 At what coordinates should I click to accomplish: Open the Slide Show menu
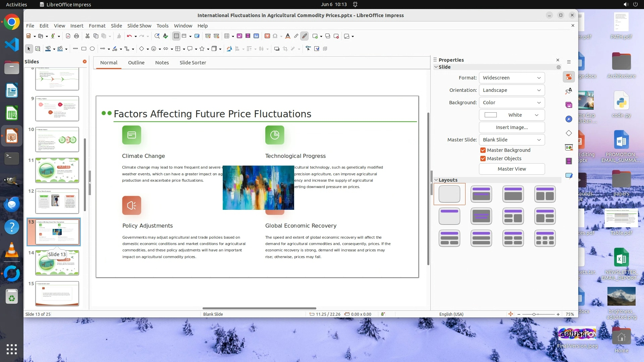139,26
